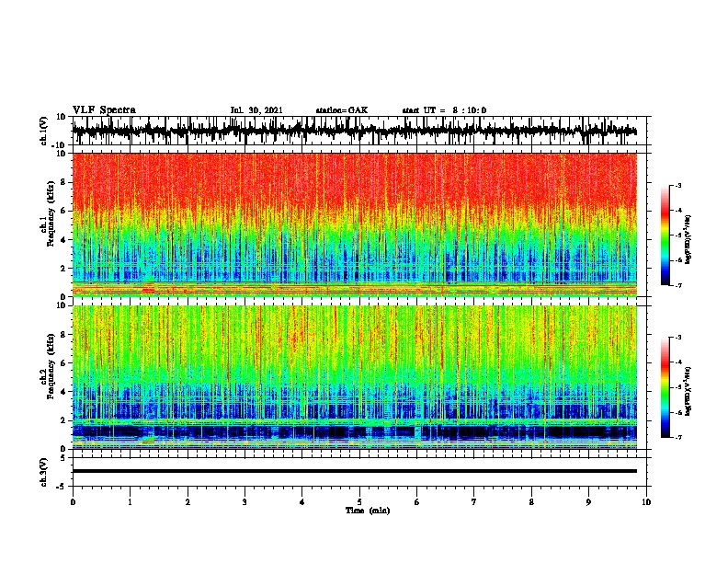Click the "-3" label on ch.1 color bar
Viewport: 728px width, 563px height.
pos(677,185)
